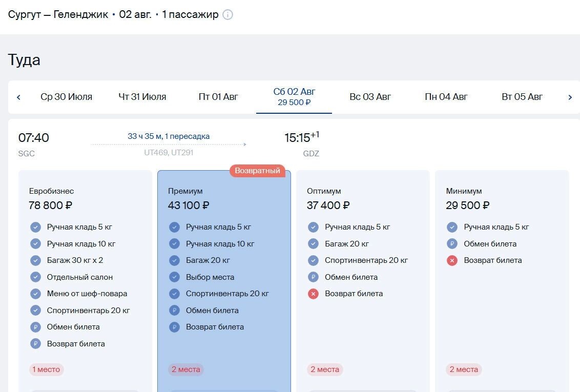Click the ruble icon beside Обмен билета in Евробизнес
This screenshot has height=392, width=580.
click(35, 326)
